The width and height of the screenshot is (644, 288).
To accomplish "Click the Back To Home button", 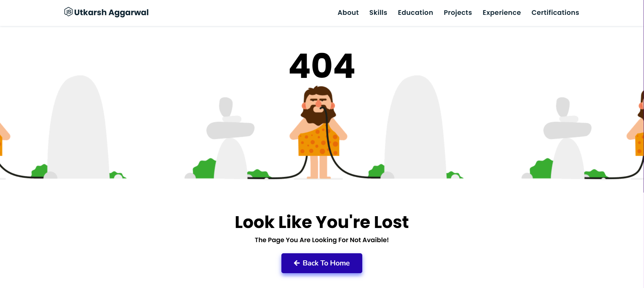I will pyautogui.click(x=322, y=263).
